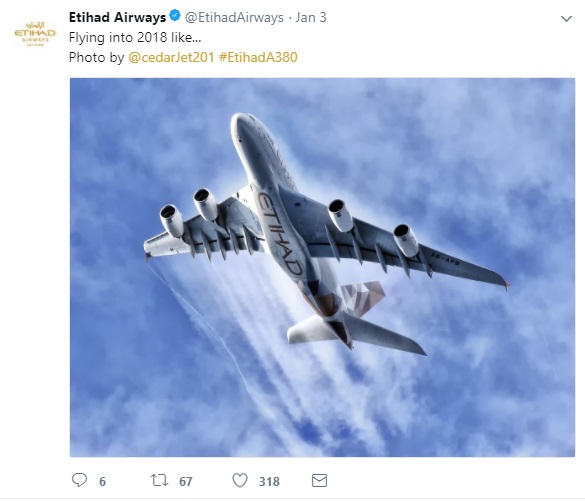
Task: Open the Jan 3 timestamp link
Action: (x=311, y=17)
